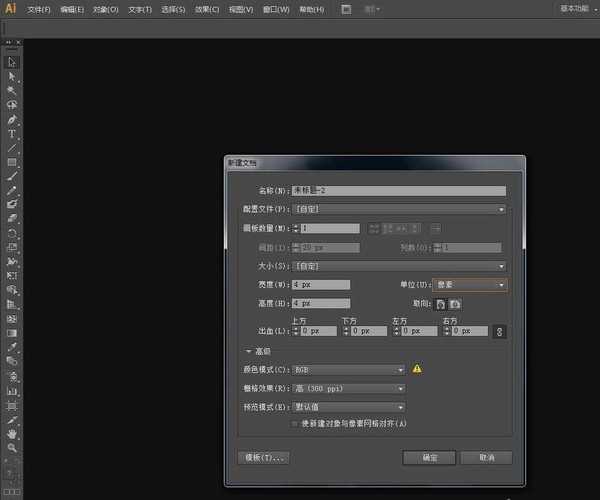Image resolution: width=600 pixels, height=500 pixels.
Task: Open the 对象(O) menu
Action: click(106, 10)
